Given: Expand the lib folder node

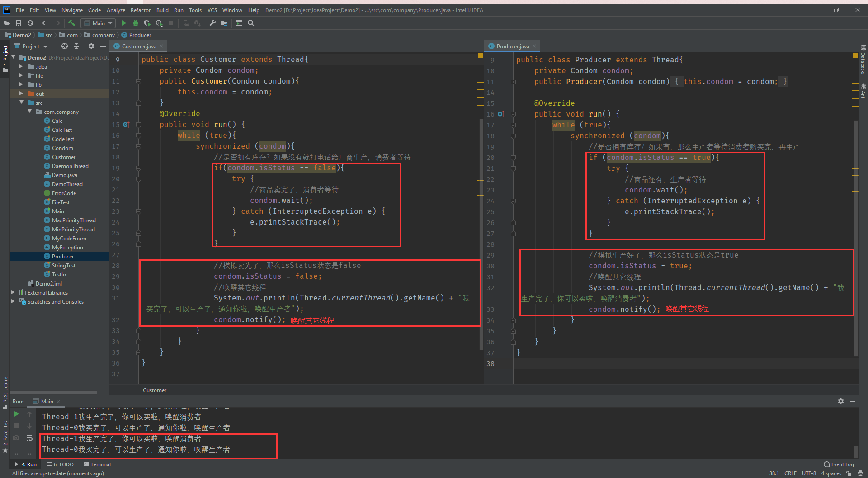Looking at the screenshot, I should coord(21,84).
